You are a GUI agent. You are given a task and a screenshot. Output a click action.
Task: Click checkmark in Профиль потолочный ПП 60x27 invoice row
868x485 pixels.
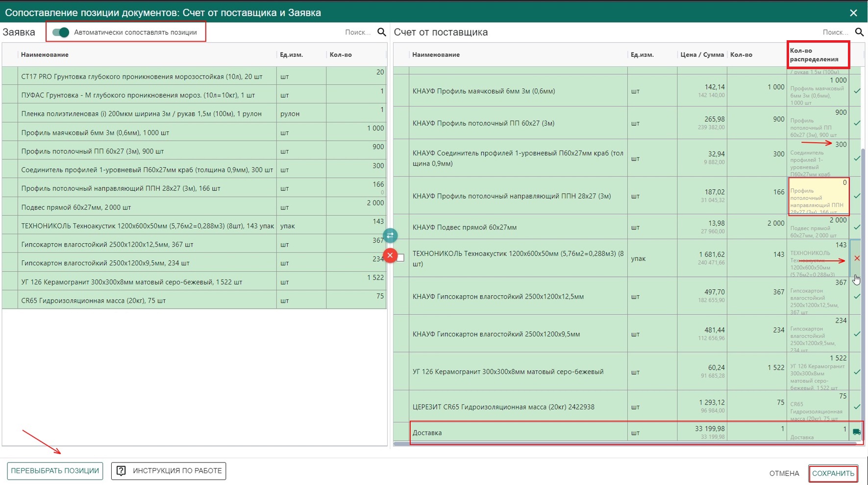tap(857, 123)
